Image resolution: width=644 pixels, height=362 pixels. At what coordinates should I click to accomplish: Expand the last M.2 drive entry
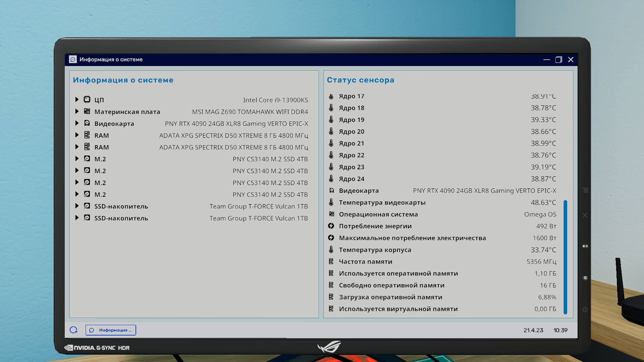[77, 194]
